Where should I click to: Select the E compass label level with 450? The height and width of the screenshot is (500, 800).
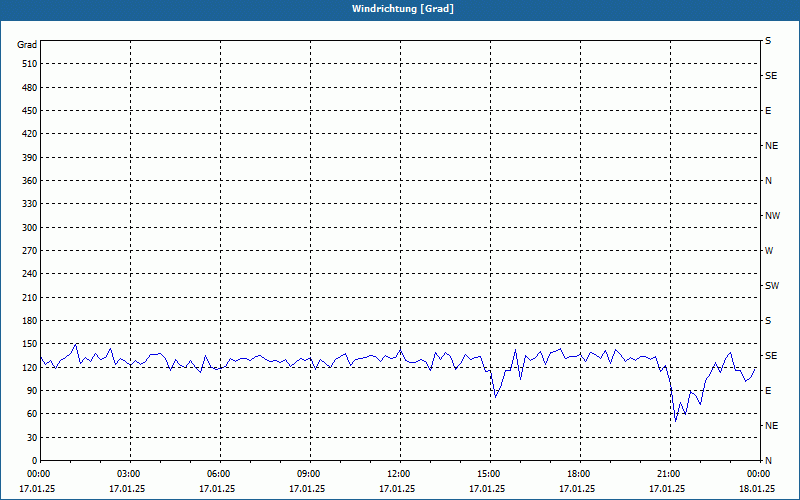tap(768, 111)
